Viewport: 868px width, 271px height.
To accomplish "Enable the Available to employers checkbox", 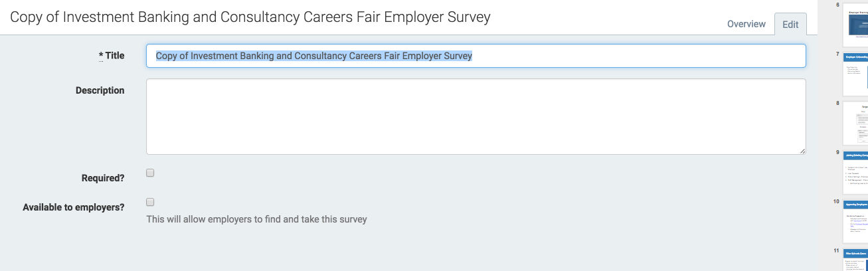I will (150, 202).
